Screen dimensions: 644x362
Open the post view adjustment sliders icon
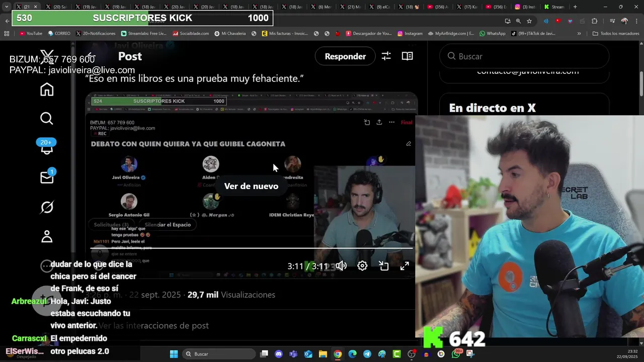(x=386, y=56)
